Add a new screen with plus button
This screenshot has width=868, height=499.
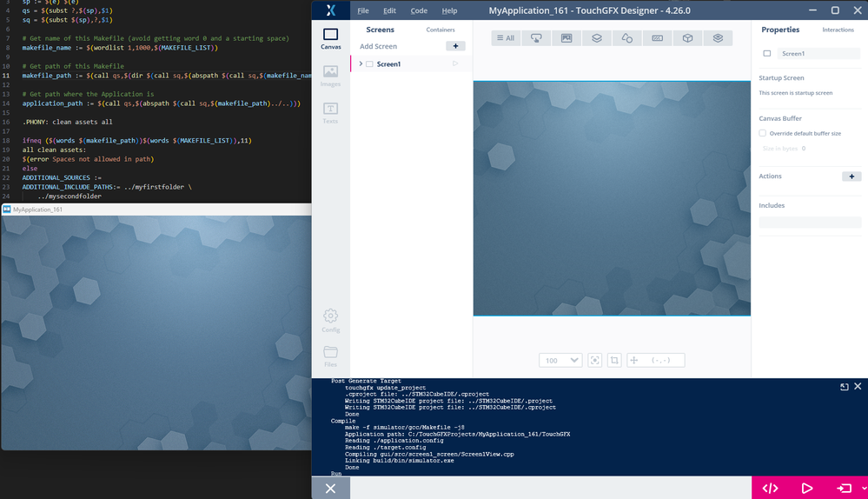click(455, 46)
